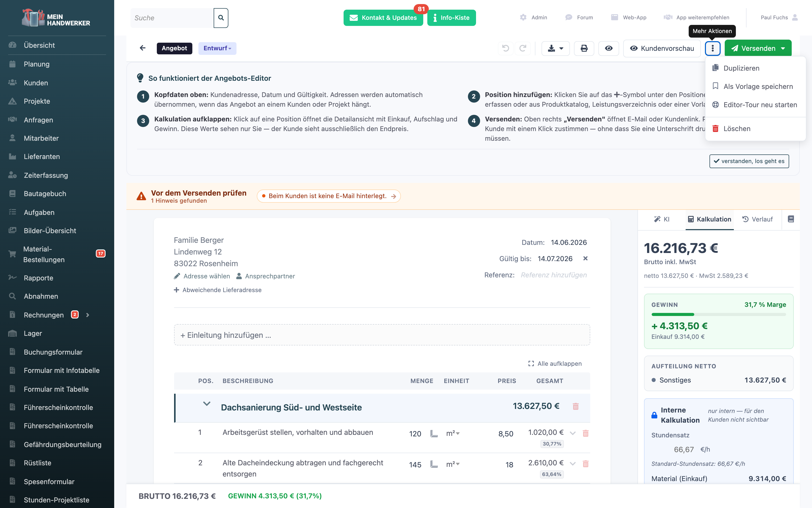Click the Datum value 14.06.2026
812x508 pixels.
tap(569, 242)
